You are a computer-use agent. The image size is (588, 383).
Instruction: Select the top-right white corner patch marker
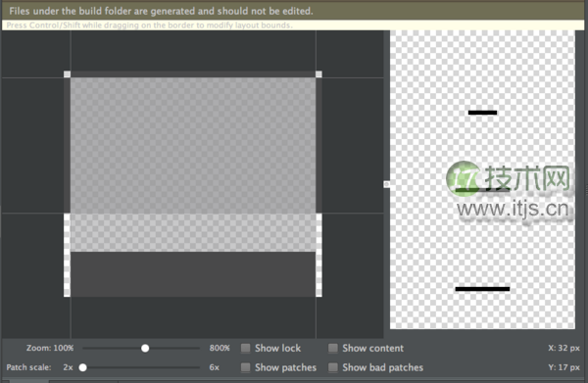tap(318, 74)
